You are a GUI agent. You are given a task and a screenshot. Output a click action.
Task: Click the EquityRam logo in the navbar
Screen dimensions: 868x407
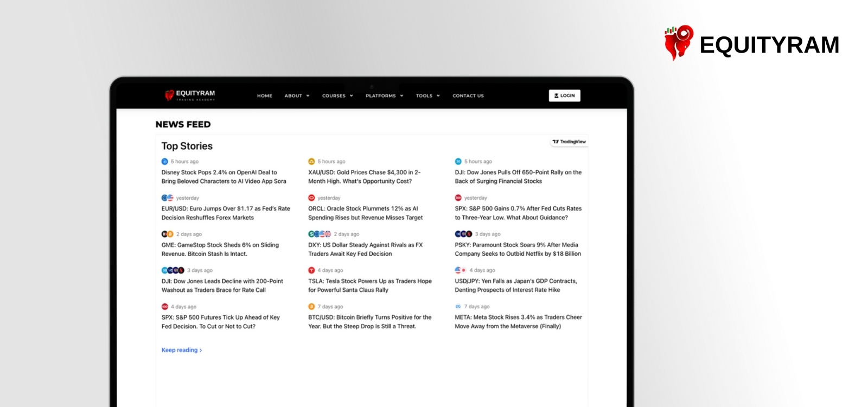point(190,96)
